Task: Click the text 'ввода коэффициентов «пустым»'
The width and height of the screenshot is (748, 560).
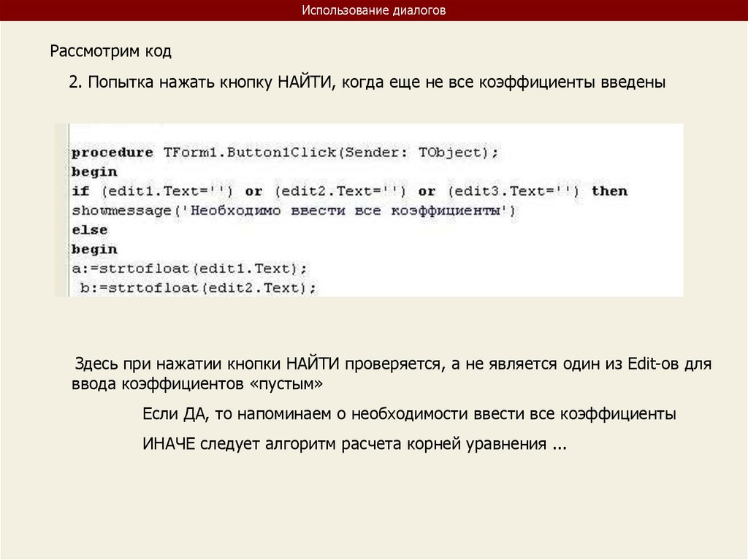Action: click(x=197, y=383)
